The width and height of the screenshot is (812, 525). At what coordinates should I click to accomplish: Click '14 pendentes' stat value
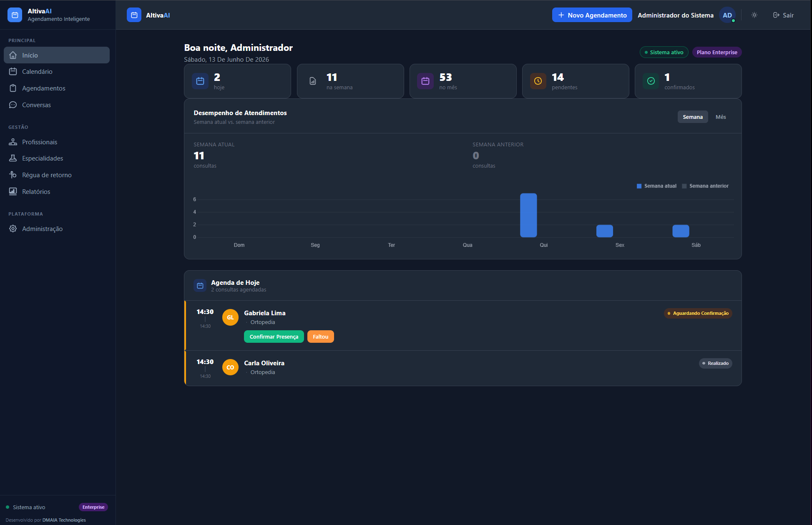(x=558, y=77)
